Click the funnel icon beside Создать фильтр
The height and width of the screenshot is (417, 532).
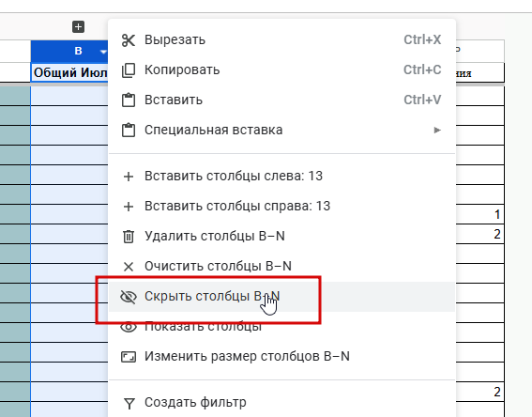pos(129,403)
